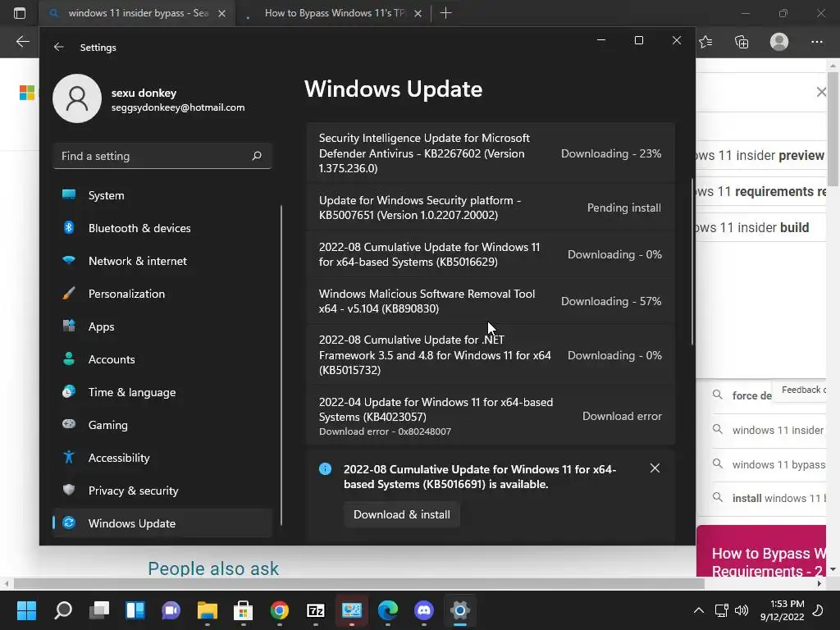Open Discord from taskbar
Screen dimensions: 840x630
424,610
